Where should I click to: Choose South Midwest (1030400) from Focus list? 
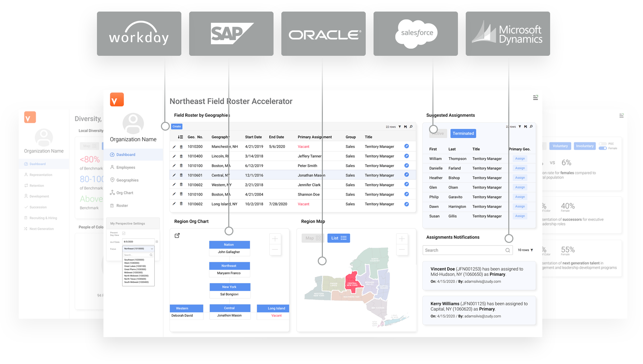[x=136, y=282]
